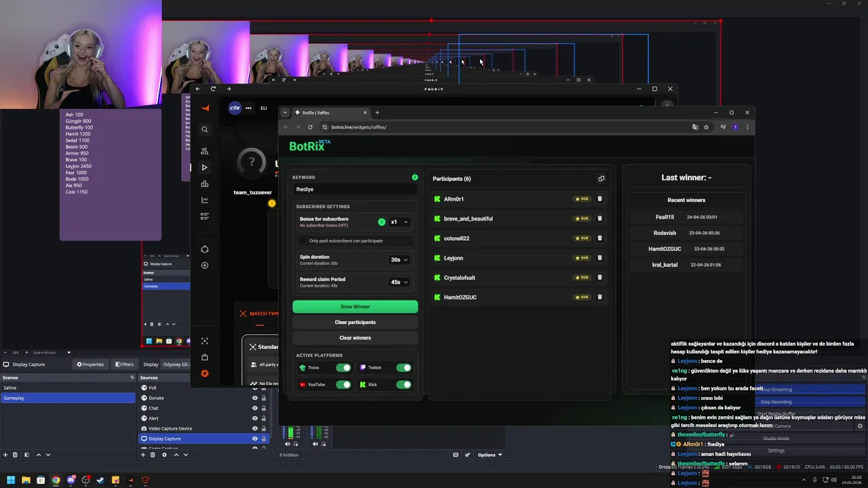This screenshot has height=488, width=868.
Task: Open OBS audio mixer Options dropdown
Action: click(x=490, y=455)
